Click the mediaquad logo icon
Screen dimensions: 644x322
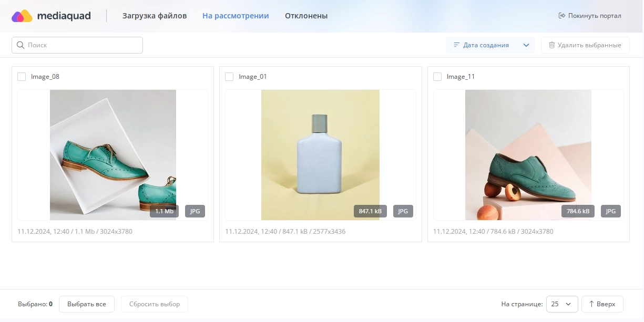pos(22,16)
